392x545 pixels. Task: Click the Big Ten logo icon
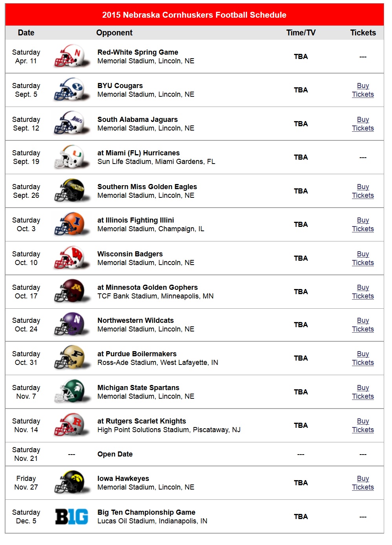tap(71, 517)
